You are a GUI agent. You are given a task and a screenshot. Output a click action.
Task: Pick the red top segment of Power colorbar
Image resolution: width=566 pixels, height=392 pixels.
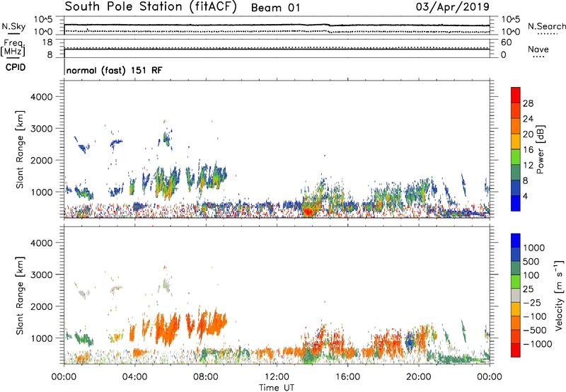coord(516,96)
